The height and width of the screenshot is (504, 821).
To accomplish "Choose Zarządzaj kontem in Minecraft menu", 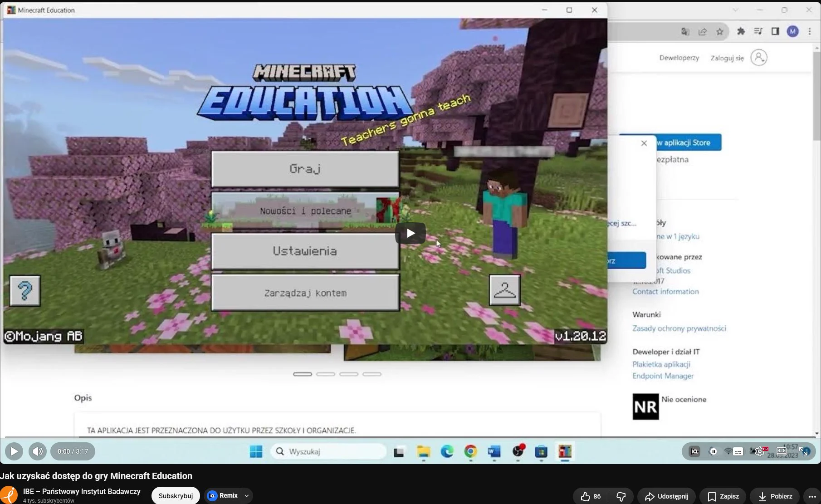I will pos(305,293).
